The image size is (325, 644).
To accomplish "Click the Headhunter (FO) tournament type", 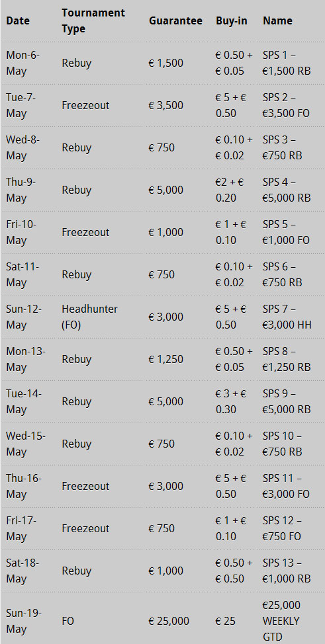I will tap(89, 317).
